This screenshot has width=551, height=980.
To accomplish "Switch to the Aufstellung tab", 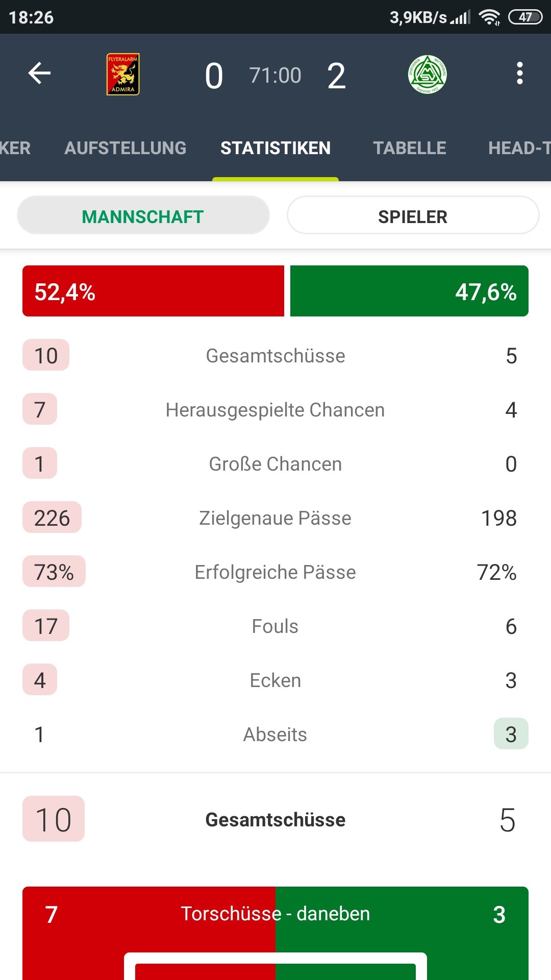I will click(126, 148).
